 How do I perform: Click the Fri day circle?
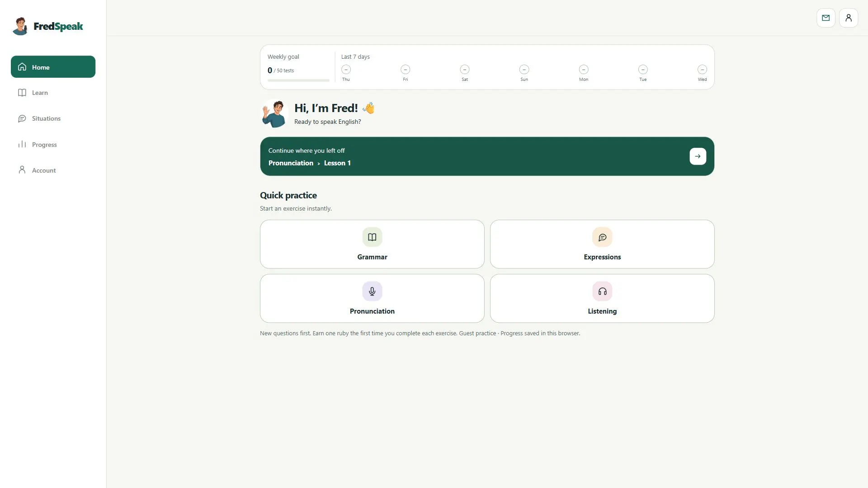point(405,70)
